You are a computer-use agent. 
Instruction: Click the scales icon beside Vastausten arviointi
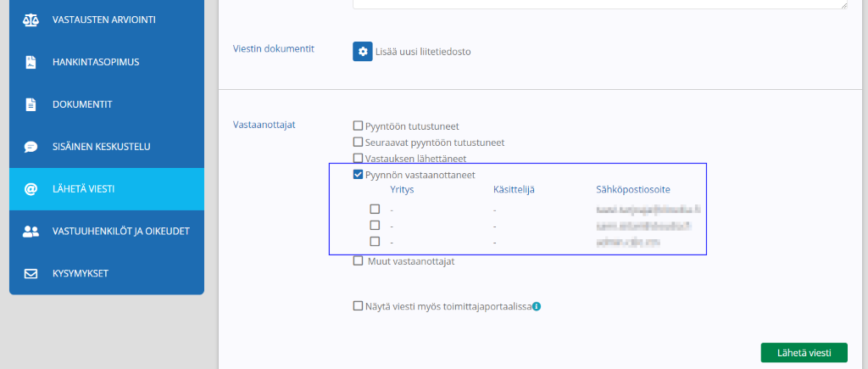[31, 20]
